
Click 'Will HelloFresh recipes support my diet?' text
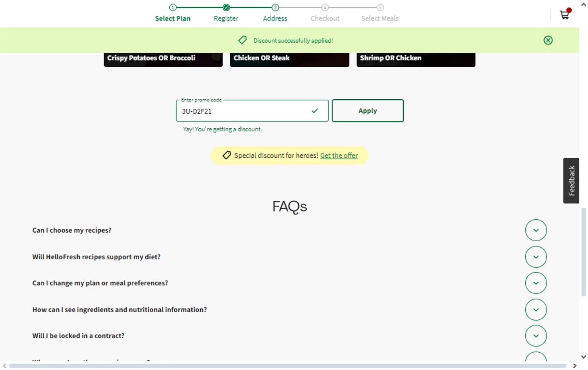pyautogui.click(x=96, y=257)
